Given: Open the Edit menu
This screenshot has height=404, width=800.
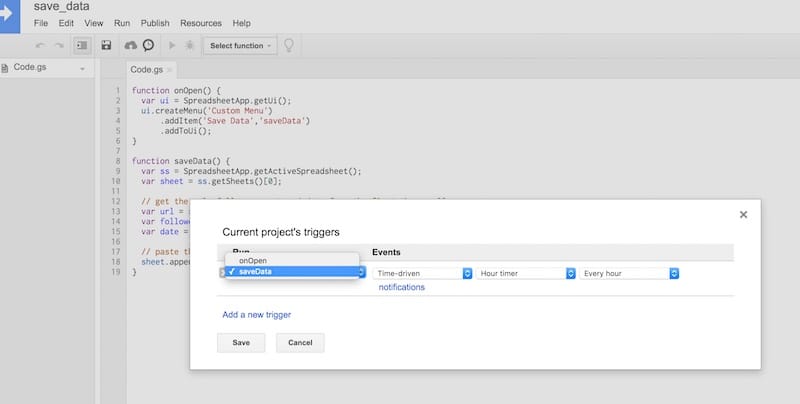Looking at the screenshot, I should (x=66, y=23).
